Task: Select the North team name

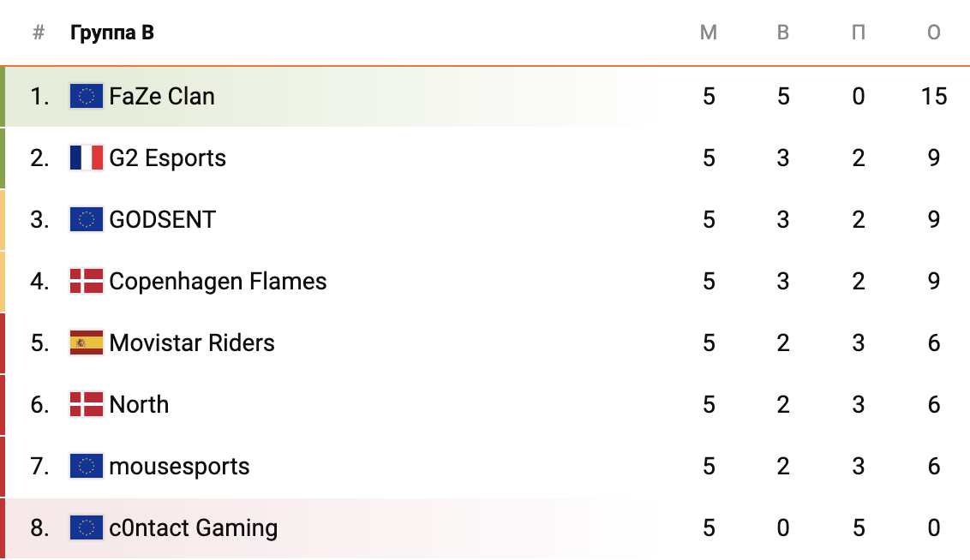Action: pos(140,404)
